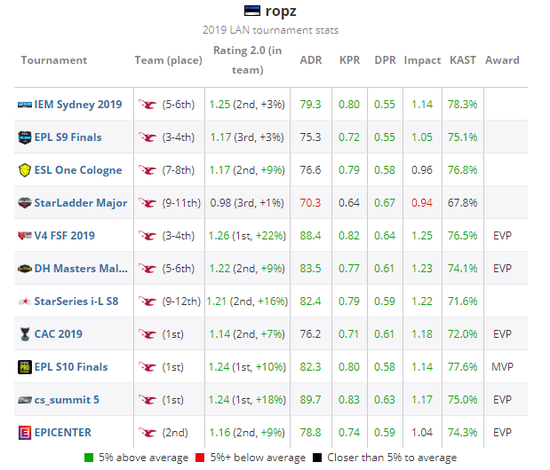This screenshot has width=550, height=470.
Task: Click the red 5%+ below average legend swatch
Action: (200, 458)
